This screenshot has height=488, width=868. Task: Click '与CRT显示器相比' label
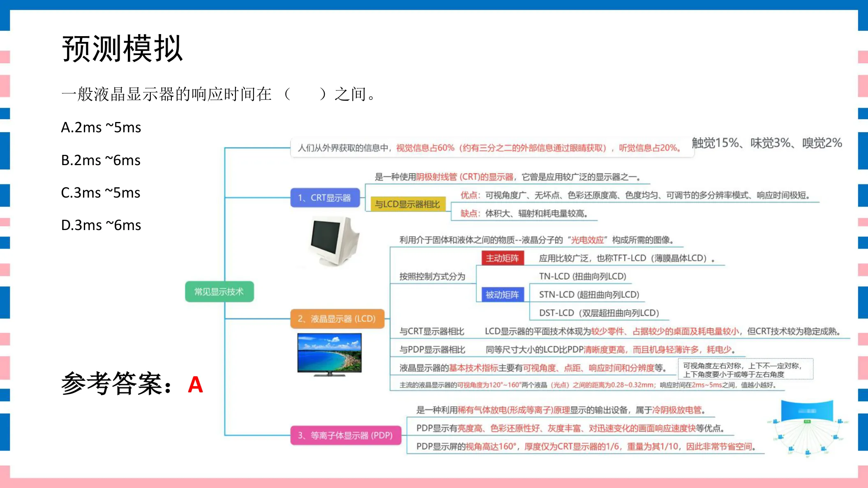tap(432, 331)
